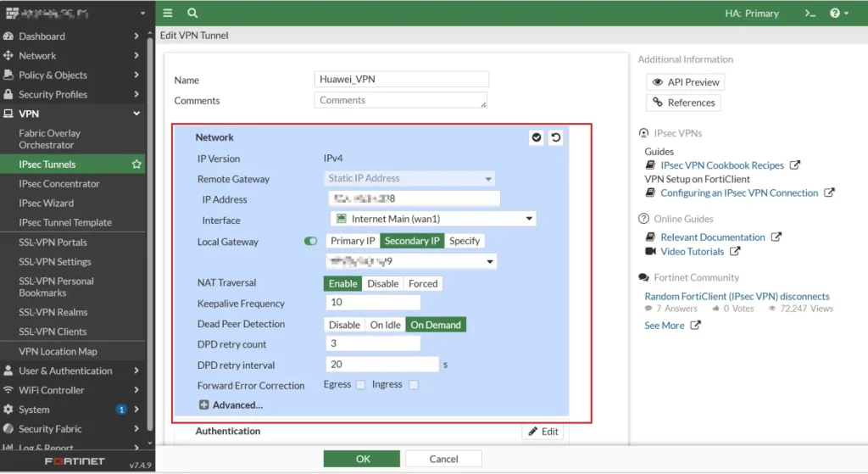Click the User & Authentication person icon
The width and height of the screenshot is (868, 474).
[x=8, y=371]
